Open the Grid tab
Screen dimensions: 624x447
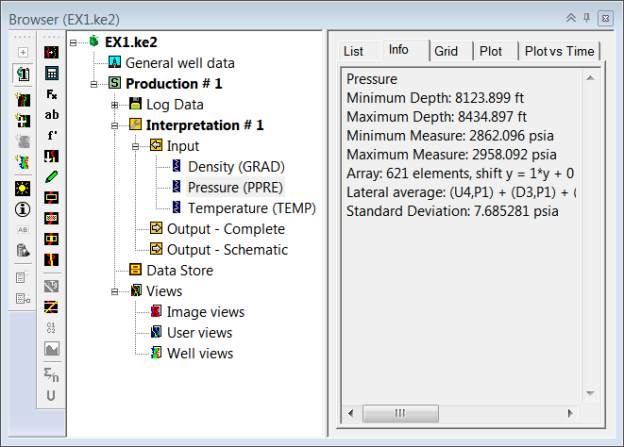[x=446, y=51]
